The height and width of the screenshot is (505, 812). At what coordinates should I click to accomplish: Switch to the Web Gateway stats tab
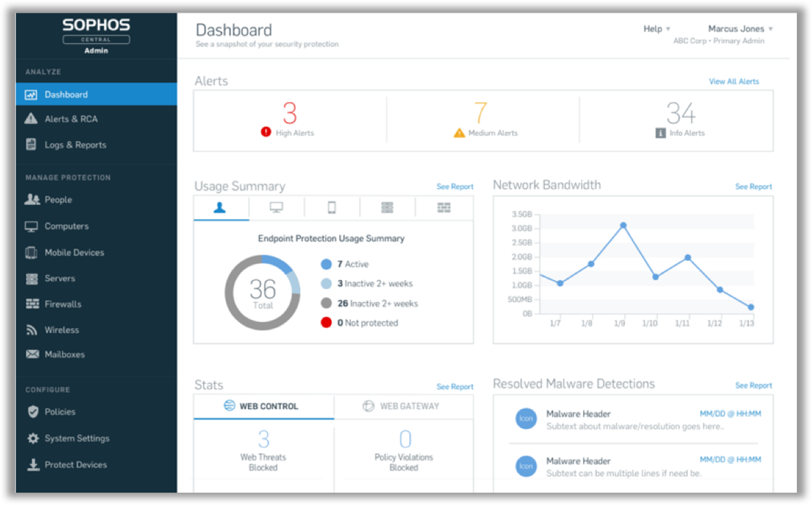[x=404, y=406]
